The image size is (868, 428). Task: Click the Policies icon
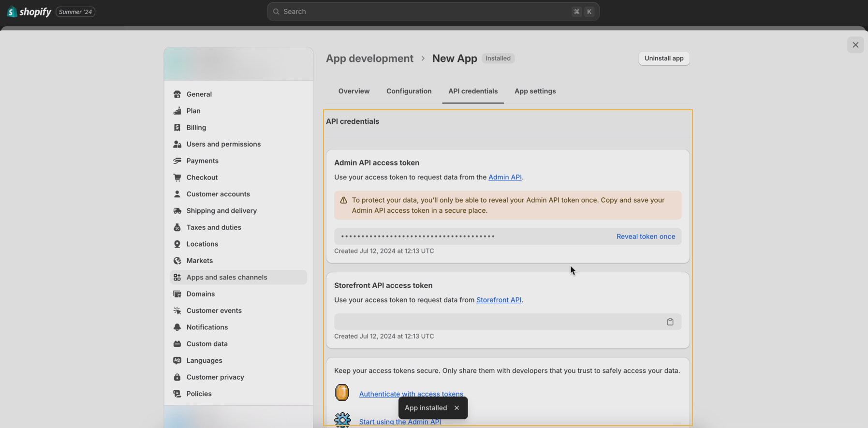pyautogui.click(x=177, y=394)
